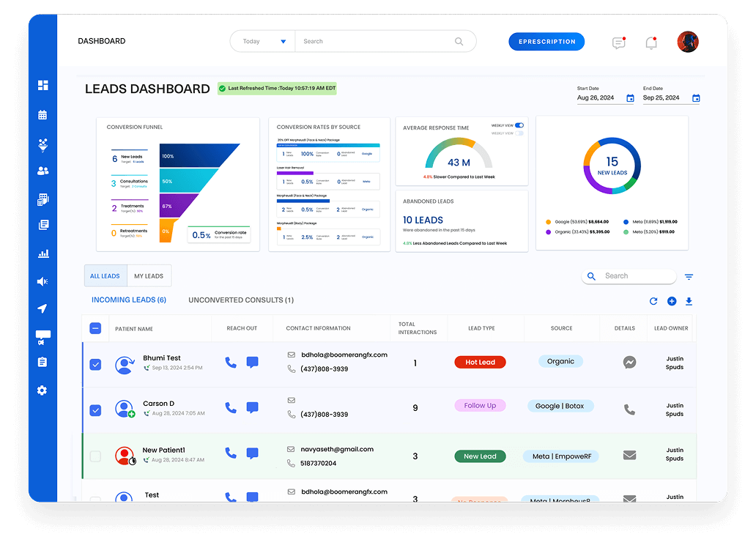Viewport: 756px width, 545px height.
Task: Open the clipboard icon in sidebar
Action: (42, 362)
